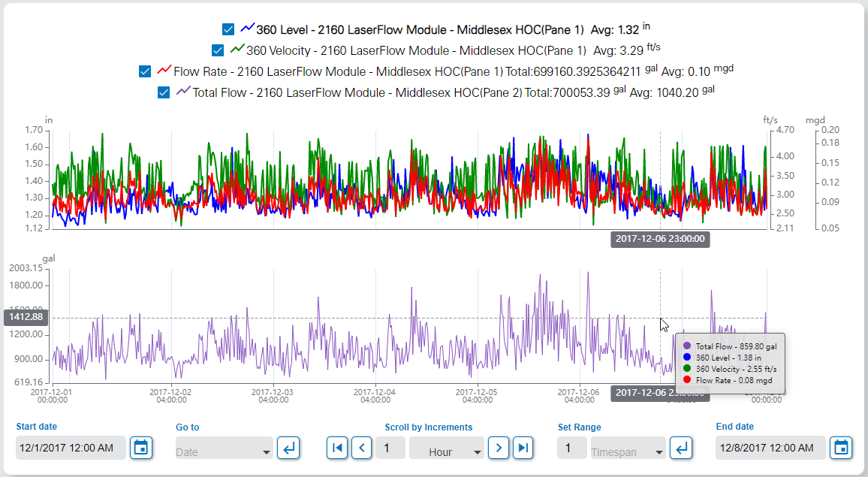Click the 360 Level legend label text
This screenshot has width=868, height=477.
(x=419, y=30)
